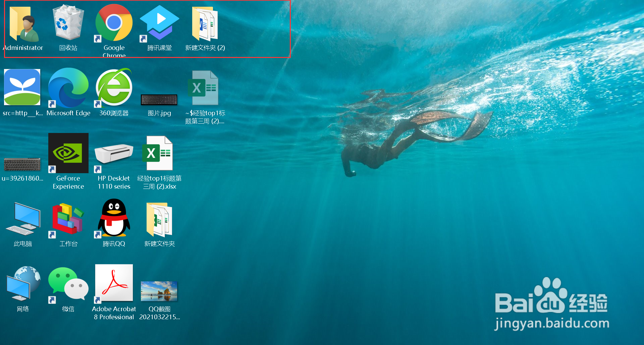
Task: Select the QQ截图 2021032215... screenshot thumbnail
Action: [159, 291]
